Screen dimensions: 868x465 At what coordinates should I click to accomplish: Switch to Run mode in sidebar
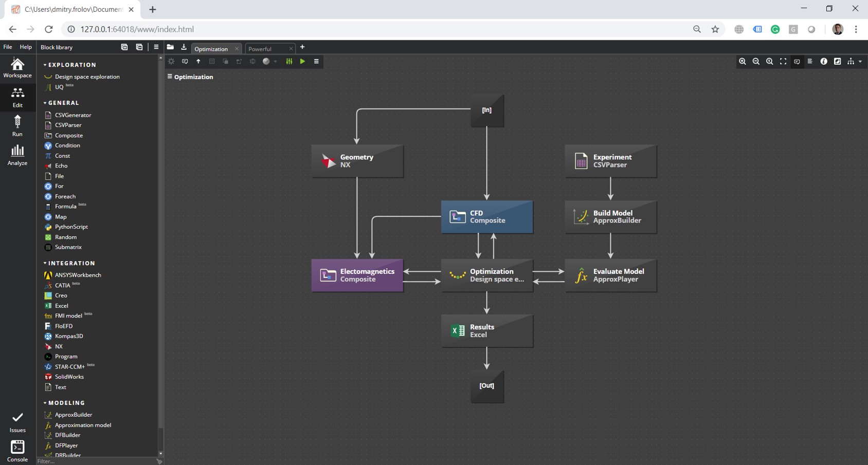tap(17, 126)
